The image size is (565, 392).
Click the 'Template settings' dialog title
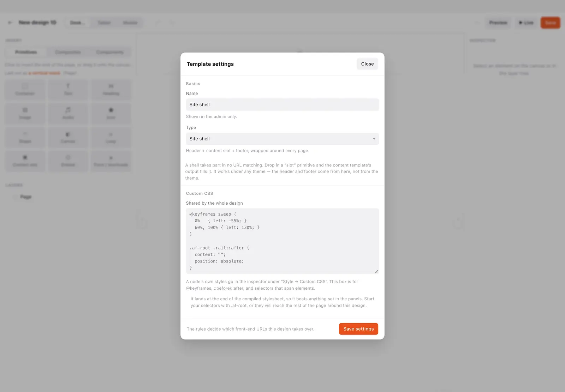click(x=210, y=64)
